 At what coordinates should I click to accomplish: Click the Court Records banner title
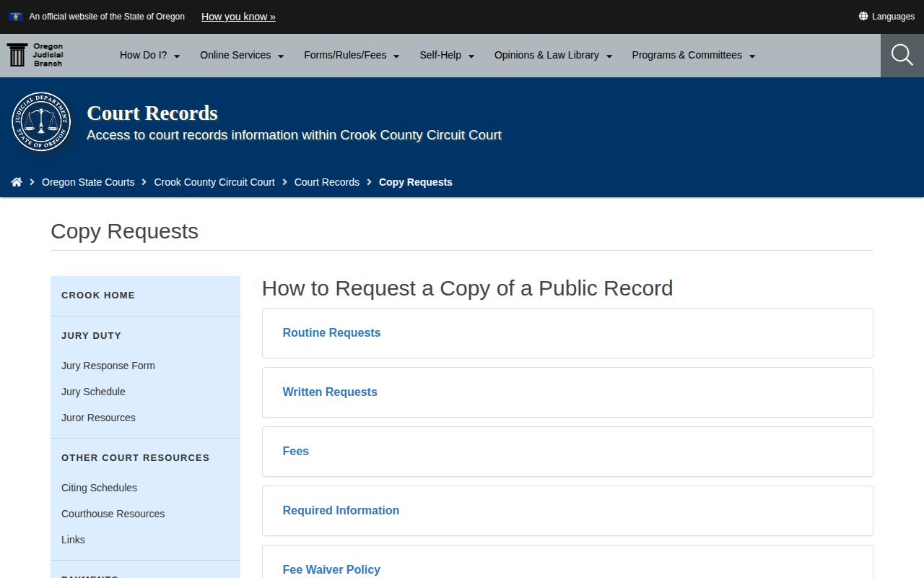point(152,113)
